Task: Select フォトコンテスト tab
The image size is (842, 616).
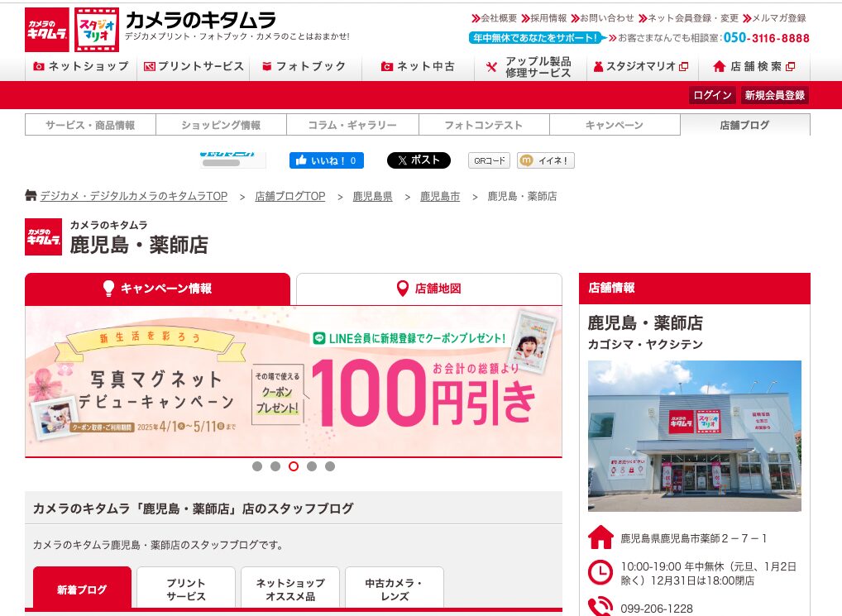Action: [x=484, y=125]
